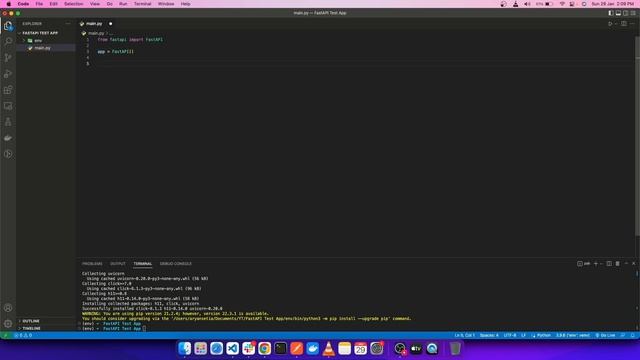This screenshot has width=640, height=360.
Task: Run the Python file with the play icon
Action: pyautogui.click(x=610, y=24)
